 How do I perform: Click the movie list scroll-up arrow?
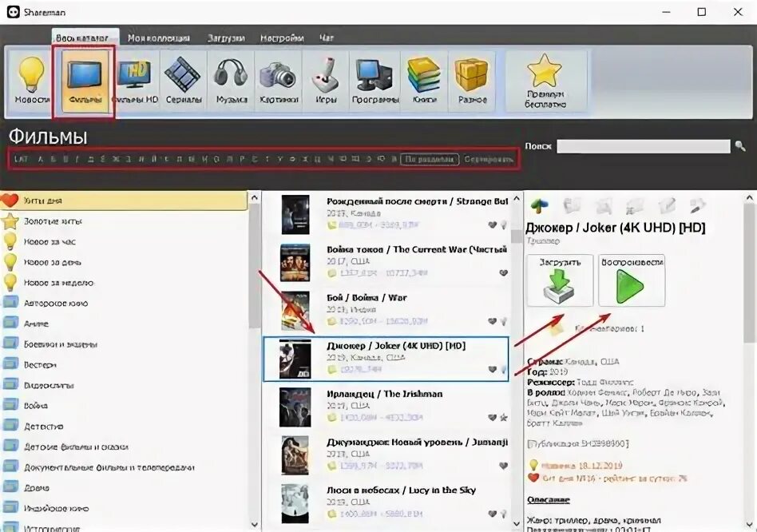pyautogui.click(x=517, y=198)
